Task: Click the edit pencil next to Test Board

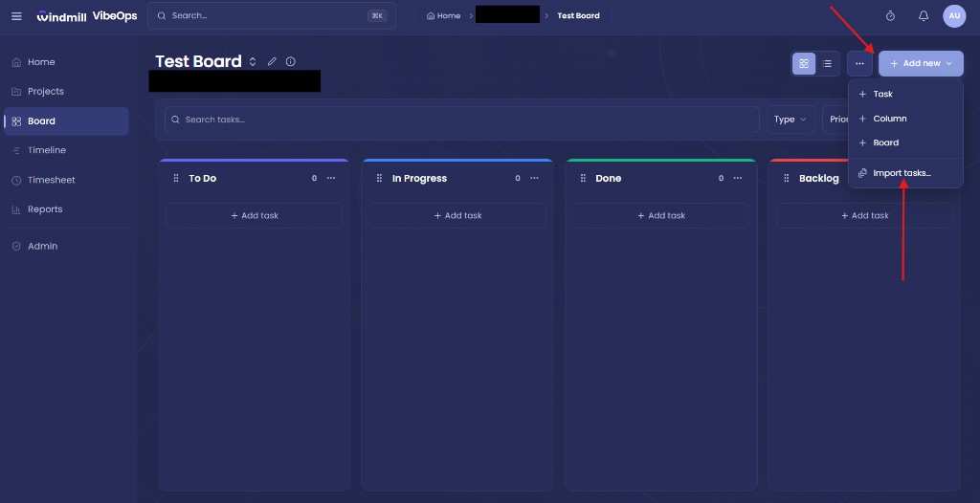Action: pyautogui.click(x=272, y=61)
